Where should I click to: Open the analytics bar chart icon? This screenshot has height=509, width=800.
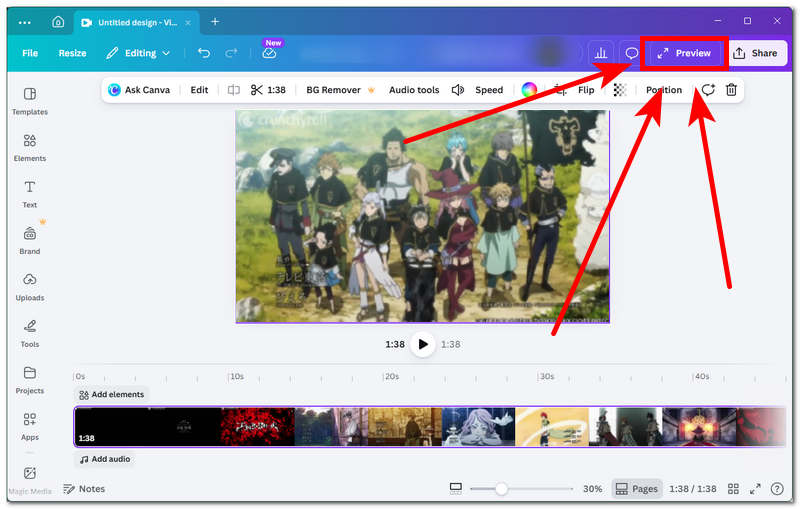pyautogui.click(x=601, y=53)
